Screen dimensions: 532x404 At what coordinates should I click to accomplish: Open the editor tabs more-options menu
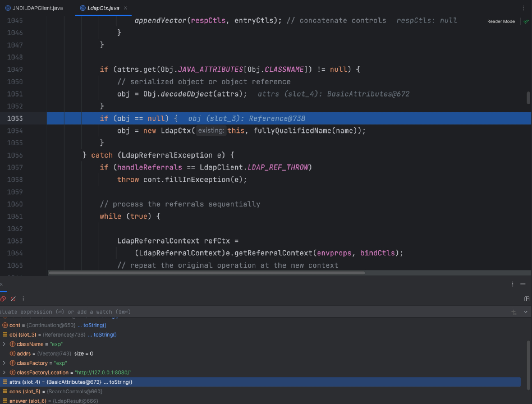coord(524,8)
